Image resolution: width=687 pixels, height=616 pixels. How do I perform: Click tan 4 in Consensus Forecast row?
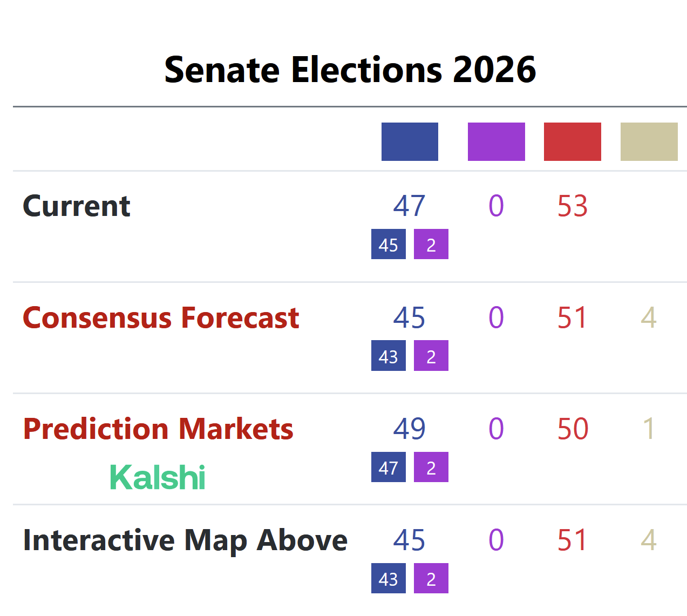point(649,317)
